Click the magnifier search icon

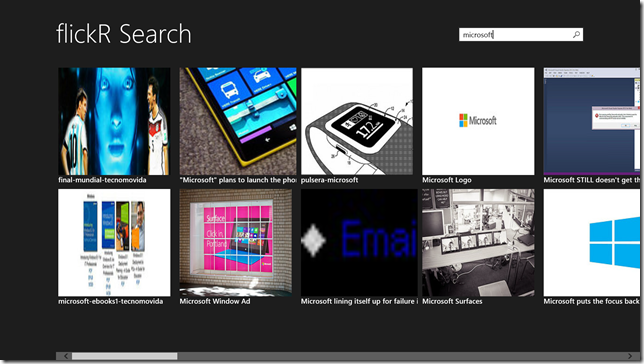[576, 35]
